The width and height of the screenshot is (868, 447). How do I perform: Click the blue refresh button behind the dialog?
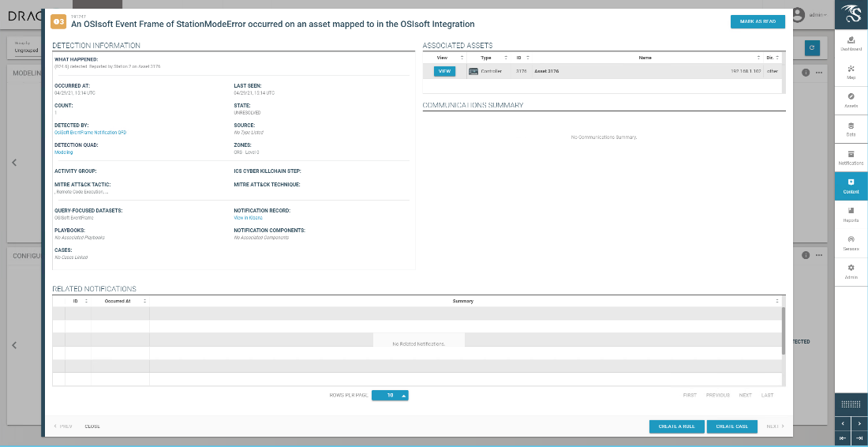click(x=812, y=48)
